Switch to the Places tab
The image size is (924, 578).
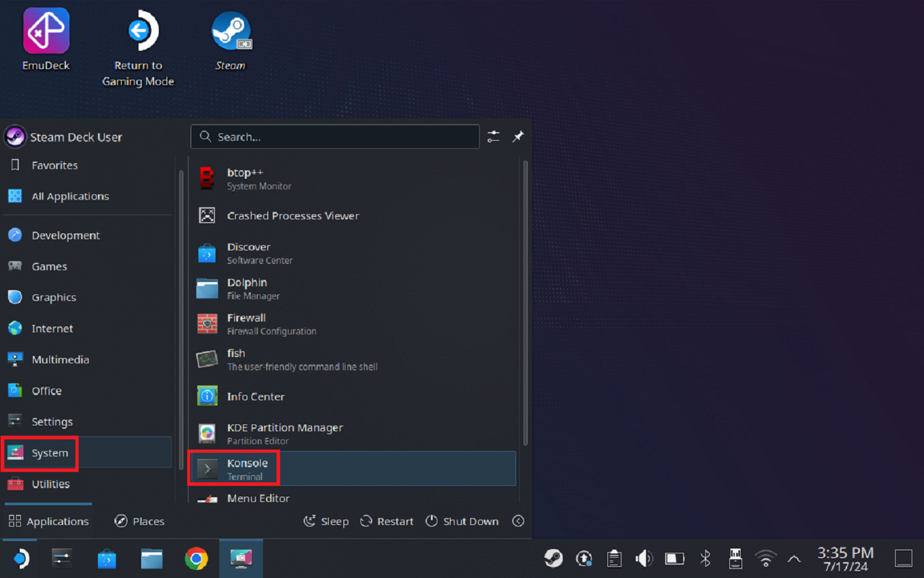click(140, 521)
